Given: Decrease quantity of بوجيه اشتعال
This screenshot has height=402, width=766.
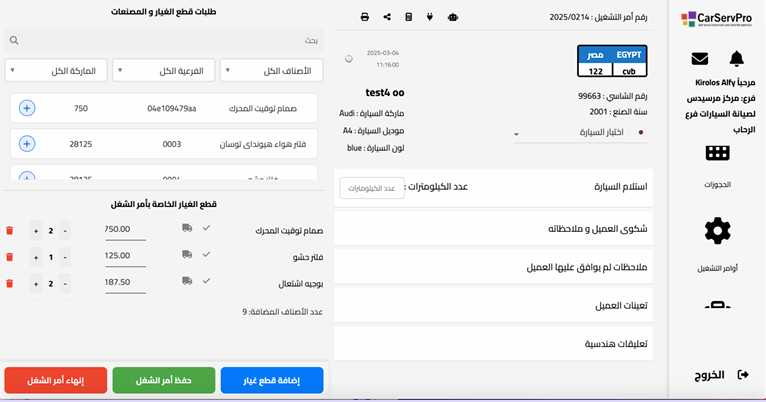Looking at the screenshot, I should point(65,283).
